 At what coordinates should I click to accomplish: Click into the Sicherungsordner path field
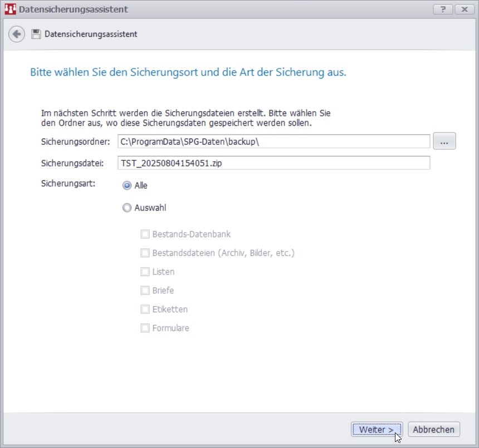[x=273, y=142]
